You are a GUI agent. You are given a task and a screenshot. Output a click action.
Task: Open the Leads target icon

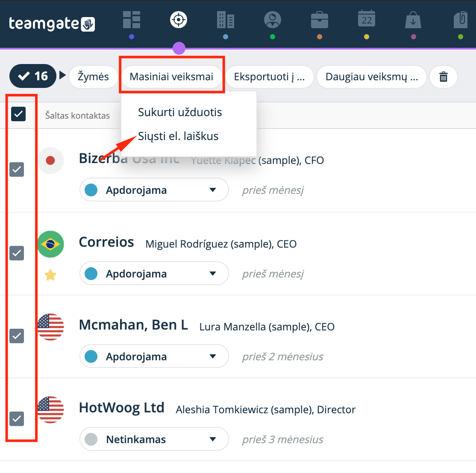point(179,20)
